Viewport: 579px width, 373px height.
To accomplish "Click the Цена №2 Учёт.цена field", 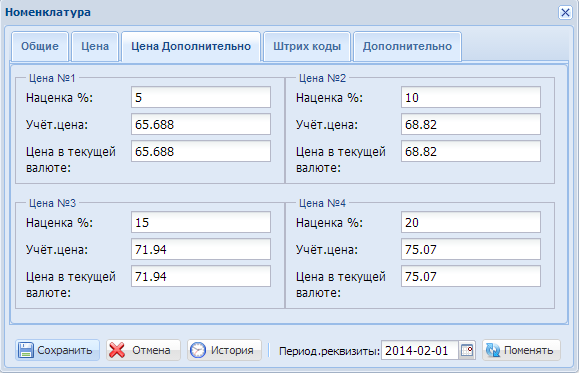I will point(471,124).
